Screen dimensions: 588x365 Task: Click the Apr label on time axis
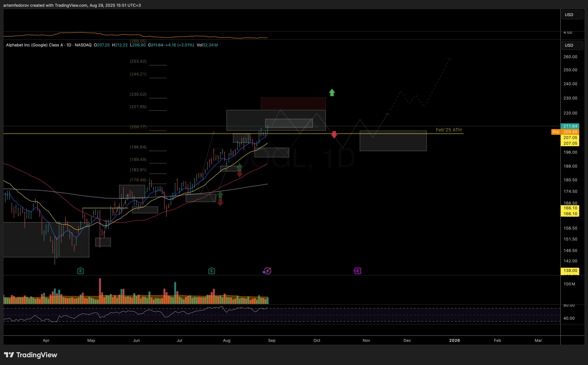(46, 340)
